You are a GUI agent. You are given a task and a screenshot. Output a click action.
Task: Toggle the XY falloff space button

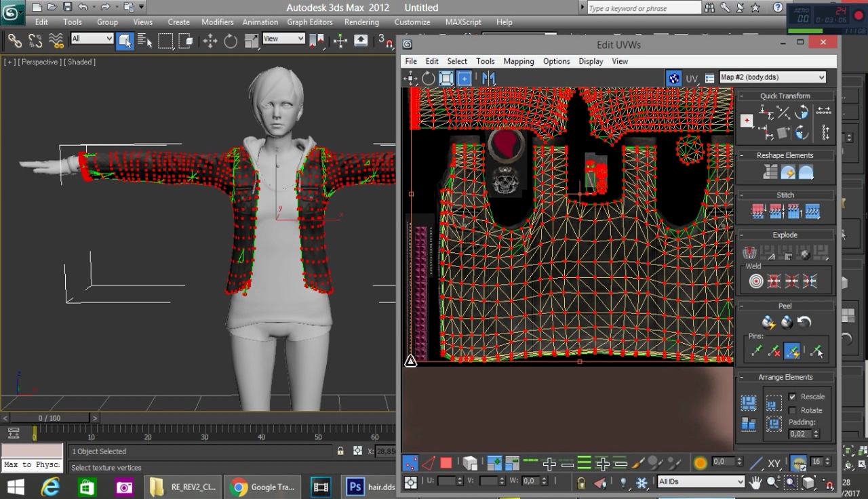click(774, 464)
